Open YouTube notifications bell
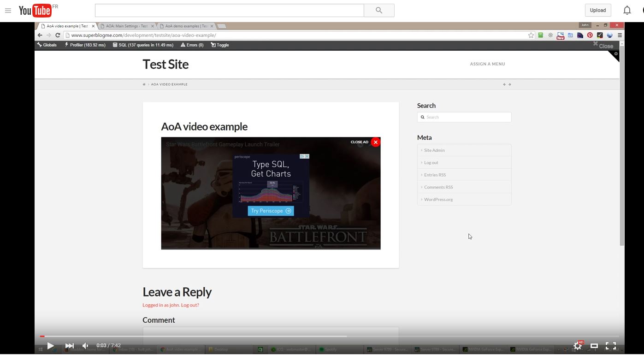 coord(627,10)
